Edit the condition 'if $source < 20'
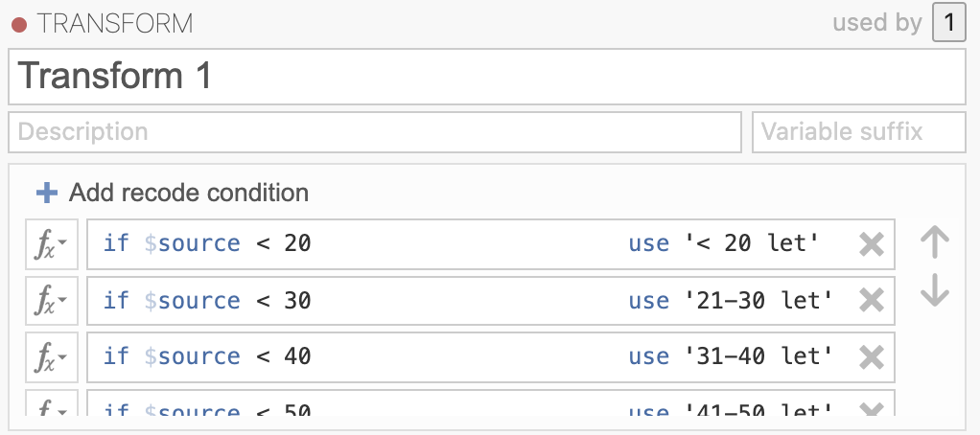This screenshot has width=980, height=435. 207,243
